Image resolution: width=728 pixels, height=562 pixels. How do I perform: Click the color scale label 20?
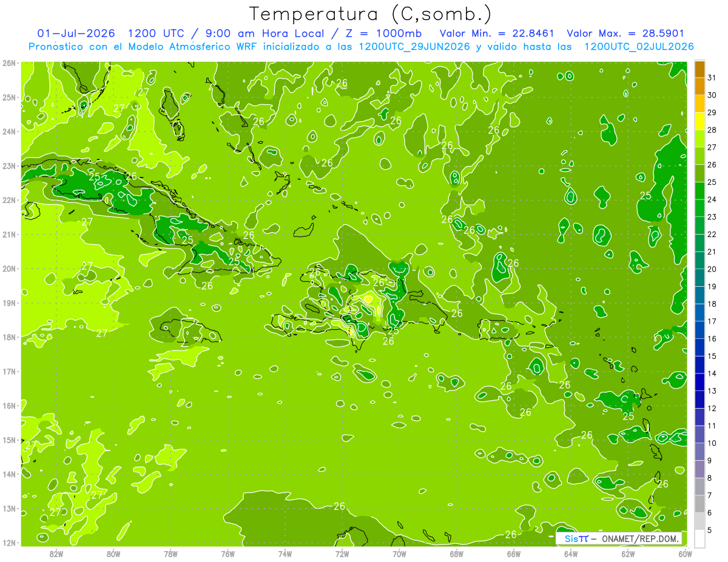(712, 269)
